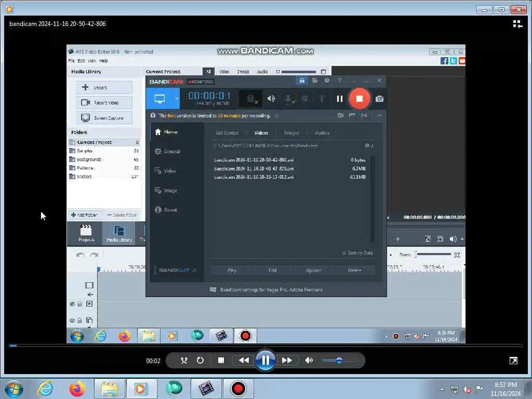Click undo arrow in AVS timeline toolbar
Viewport: 532px width, 399px height.
tap(81, 255)
